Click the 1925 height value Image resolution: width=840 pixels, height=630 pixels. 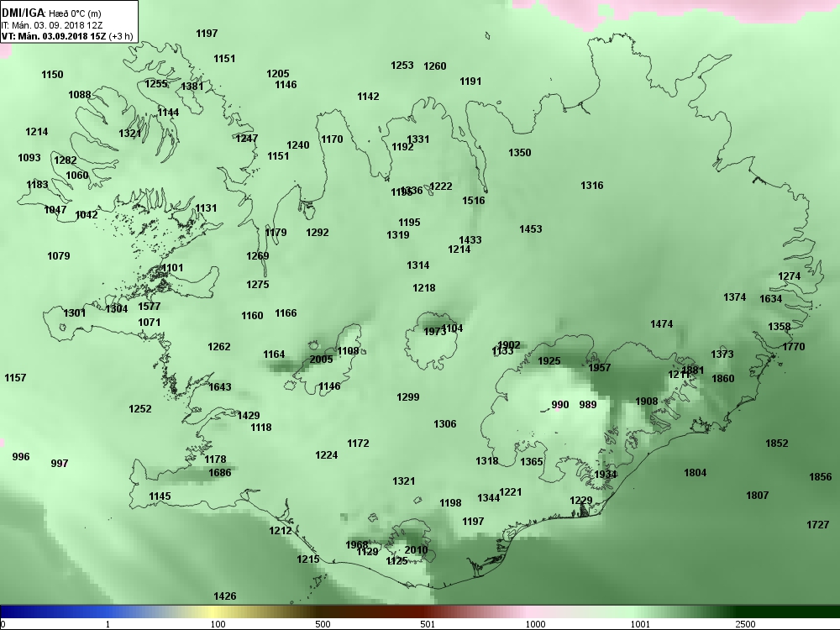point(549,361)
